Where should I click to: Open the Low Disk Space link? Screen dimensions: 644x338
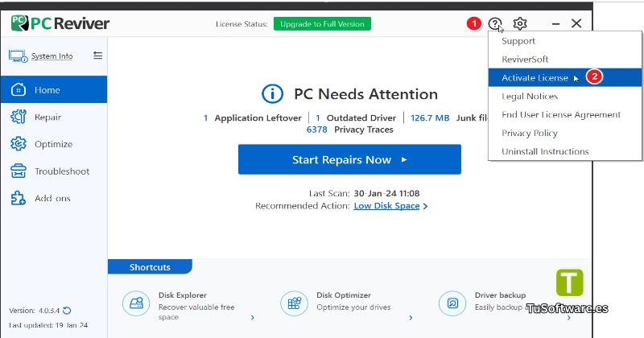point(386,206)
